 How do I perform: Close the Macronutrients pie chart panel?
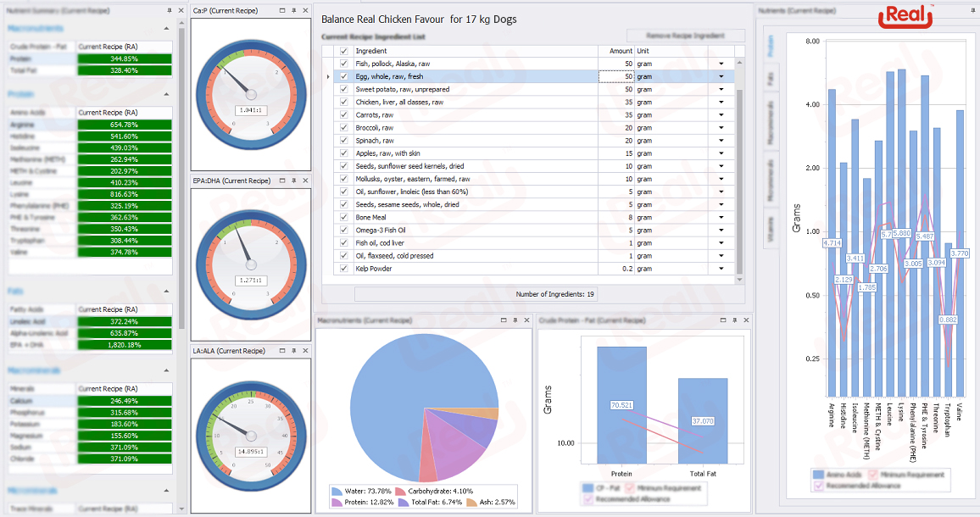[526, 320]
